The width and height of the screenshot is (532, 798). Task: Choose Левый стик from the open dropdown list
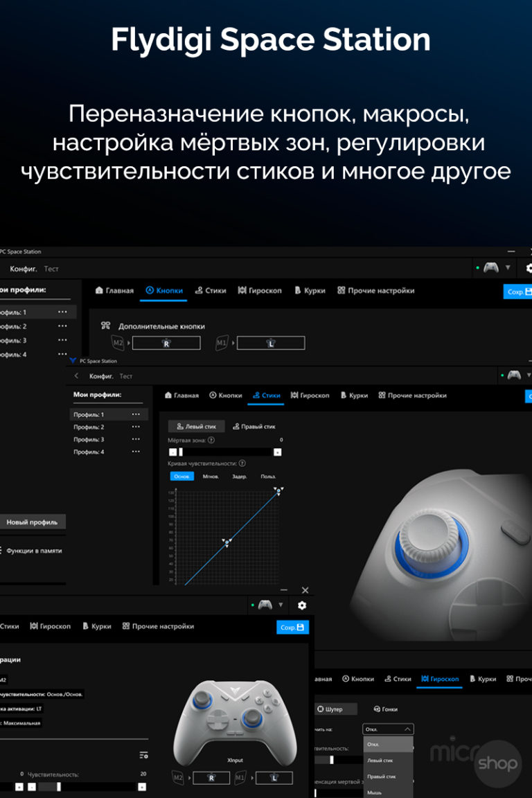point(388,761)
